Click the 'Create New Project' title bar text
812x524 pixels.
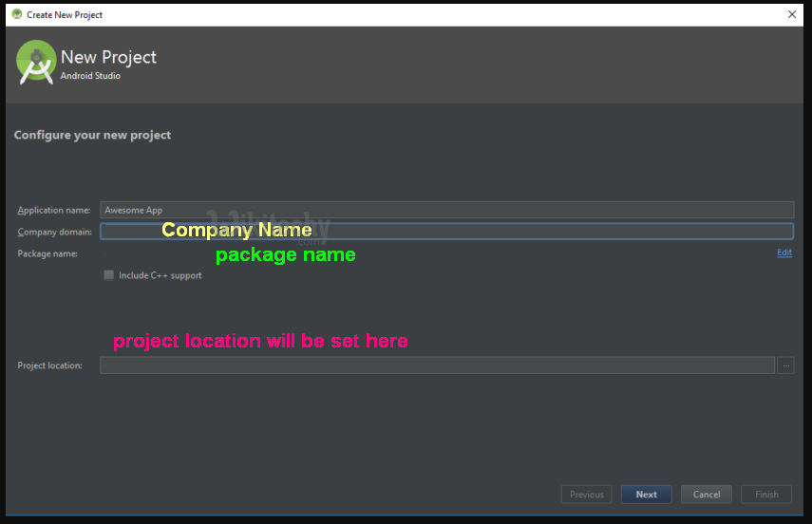pyautogui.click(x=65, y=14)
